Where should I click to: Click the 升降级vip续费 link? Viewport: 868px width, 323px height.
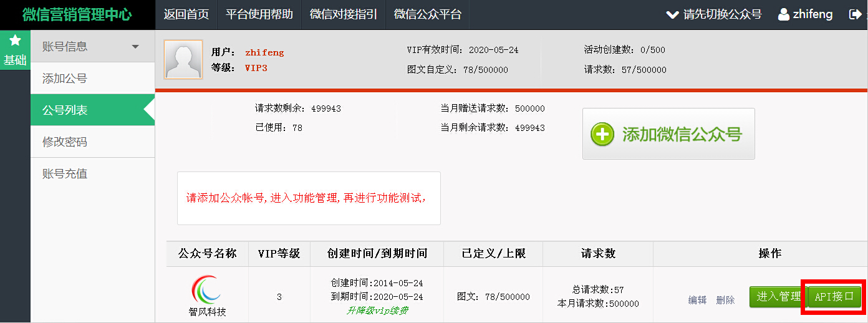coord(377,310)
